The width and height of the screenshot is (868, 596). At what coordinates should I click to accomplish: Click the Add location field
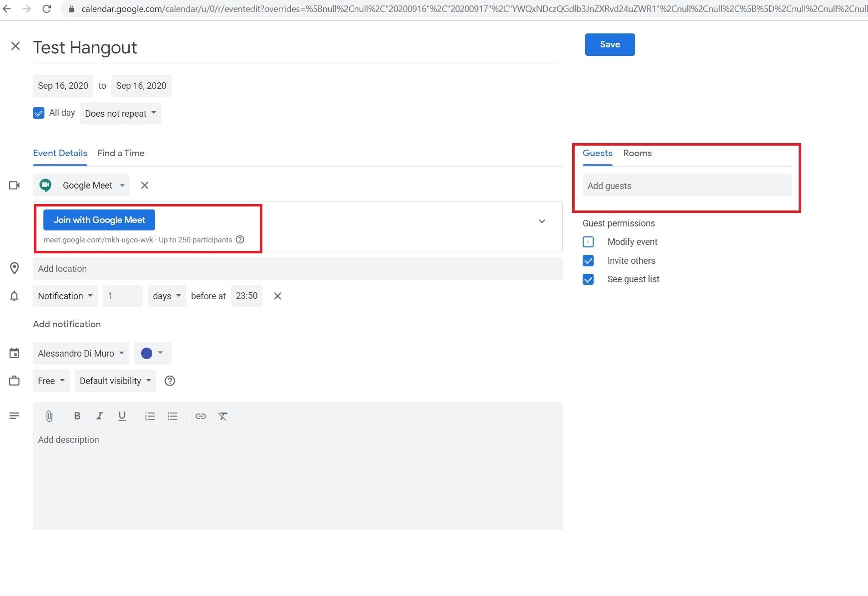[298, 268]
